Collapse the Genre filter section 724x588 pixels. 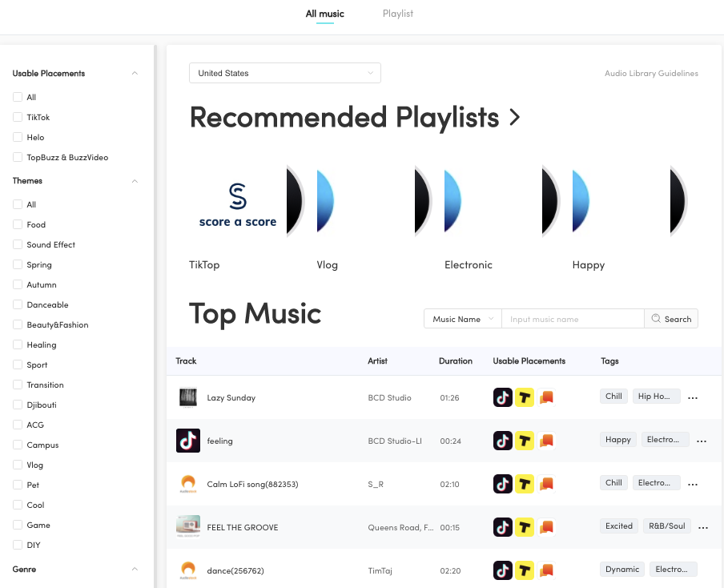[135, 569]
